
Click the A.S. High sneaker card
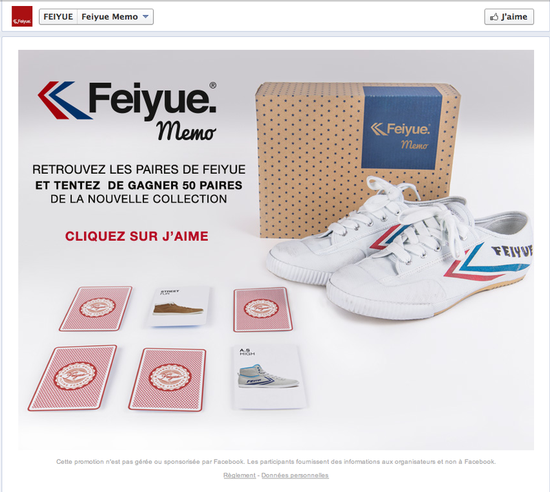[269, 377]
